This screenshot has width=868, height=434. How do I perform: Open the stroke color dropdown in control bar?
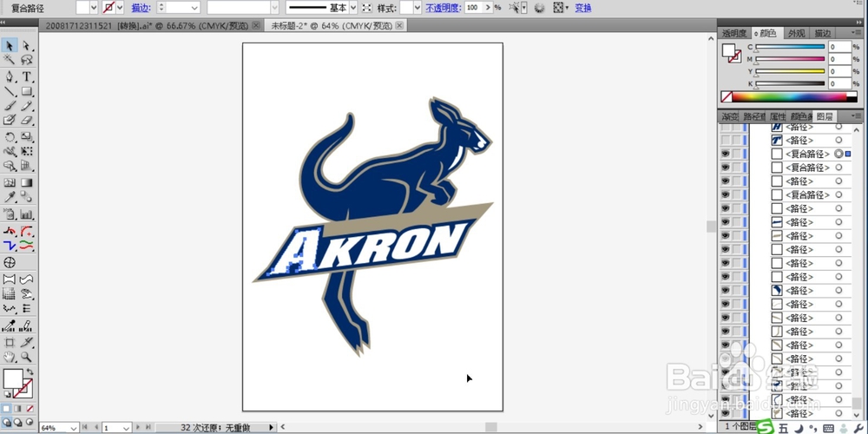pos(120,8)
